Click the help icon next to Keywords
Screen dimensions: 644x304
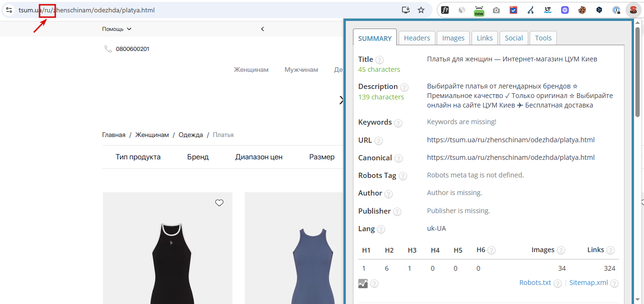click(x=398, y=123)
